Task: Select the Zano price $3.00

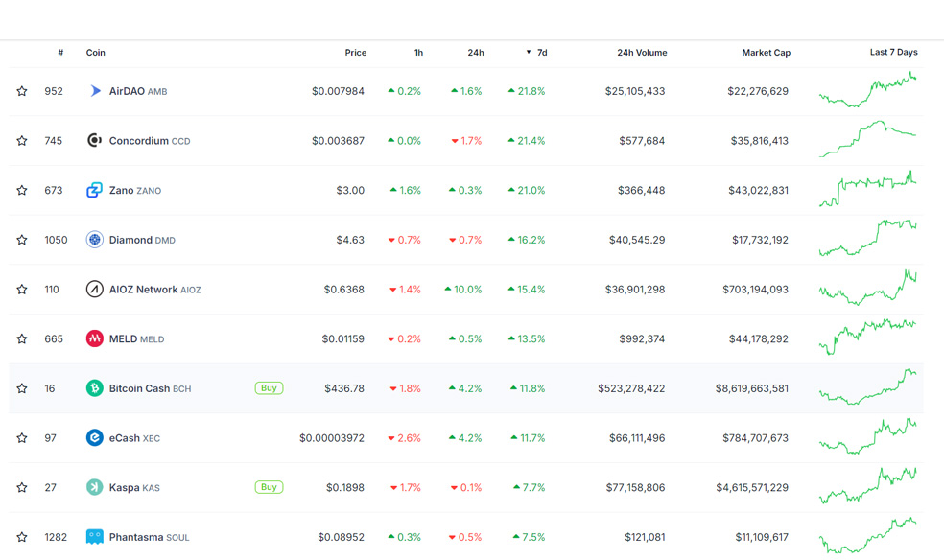Action: [350, 191]
